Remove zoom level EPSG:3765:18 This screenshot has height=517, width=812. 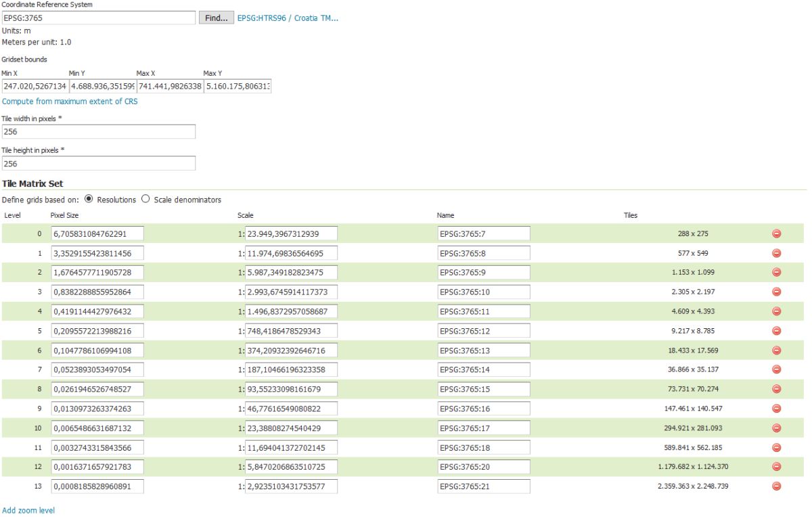pos(776,447)
